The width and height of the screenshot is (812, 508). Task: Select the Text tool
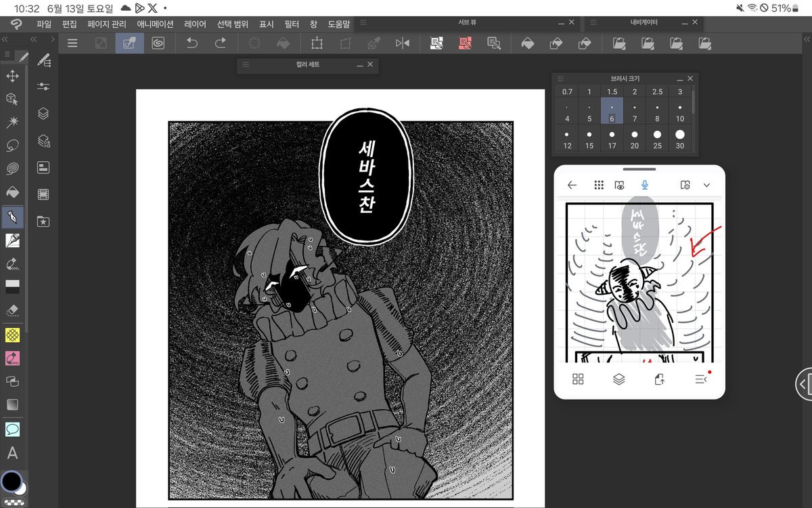12,453
